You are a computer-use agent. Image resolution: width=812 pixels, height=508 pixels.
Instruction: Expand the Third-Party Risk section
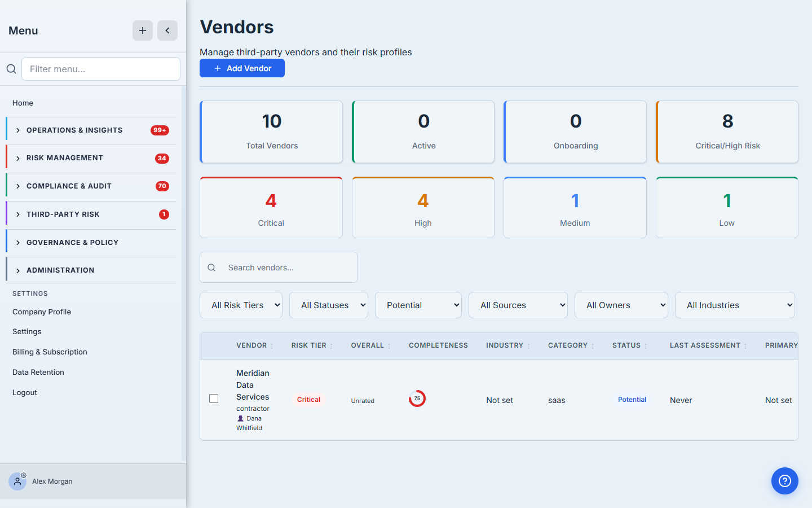(x=91, y=214)
